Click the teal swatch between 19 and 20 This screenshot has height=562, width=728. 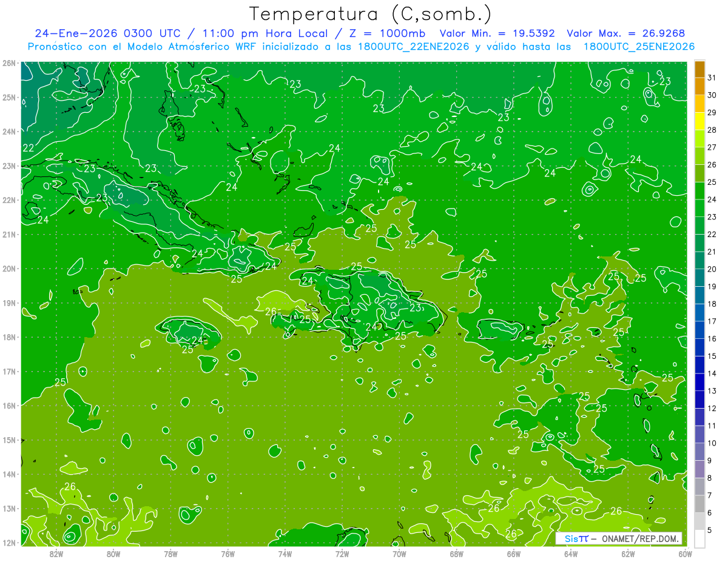pyautogui.click(x=700, y=278)
